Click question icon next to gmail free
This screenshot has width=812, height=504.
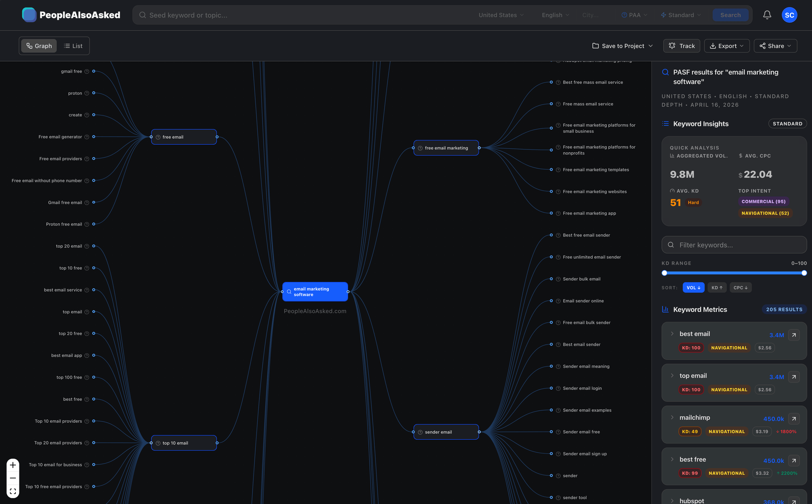click(x=86, y=71)
